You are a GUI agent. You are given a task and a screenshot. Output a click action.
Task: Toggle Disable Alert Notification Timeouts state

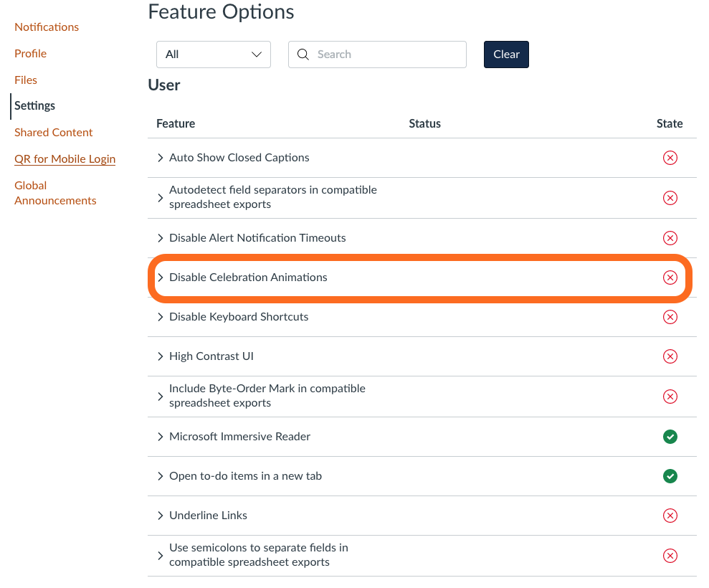pyautogui.click(x=670, y=238)
